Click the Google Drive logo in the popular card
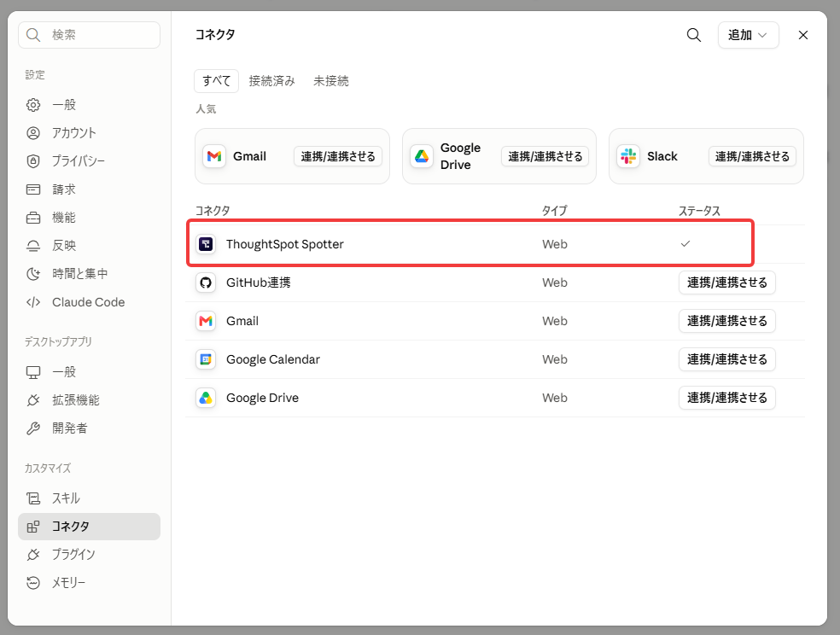 pos(422,156)
